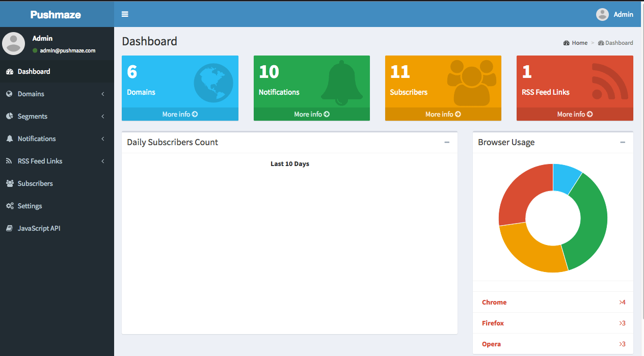Screen dimensions: 644x356
Task: Open the RSS Feed Links menu item
Action: coord(57,161)
